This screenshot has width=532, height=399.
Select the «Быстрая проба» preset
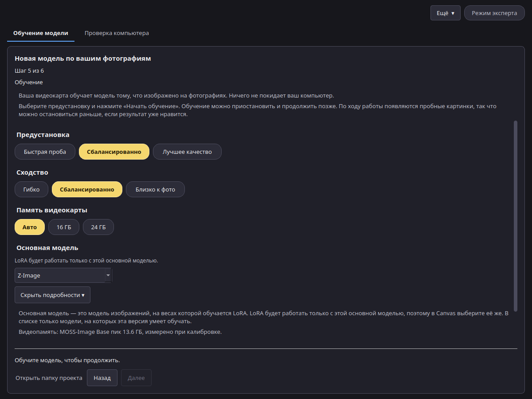45,152
